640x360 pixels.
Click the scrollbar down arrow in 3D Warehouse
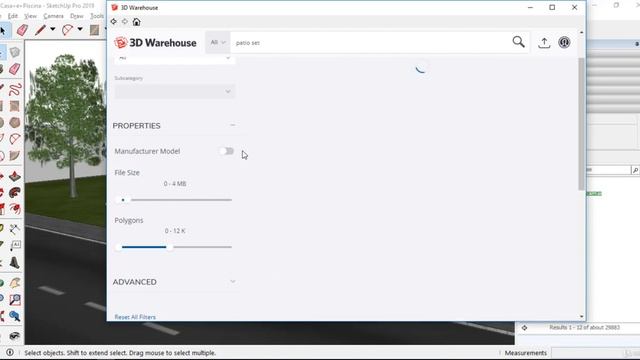pos(582,316)
